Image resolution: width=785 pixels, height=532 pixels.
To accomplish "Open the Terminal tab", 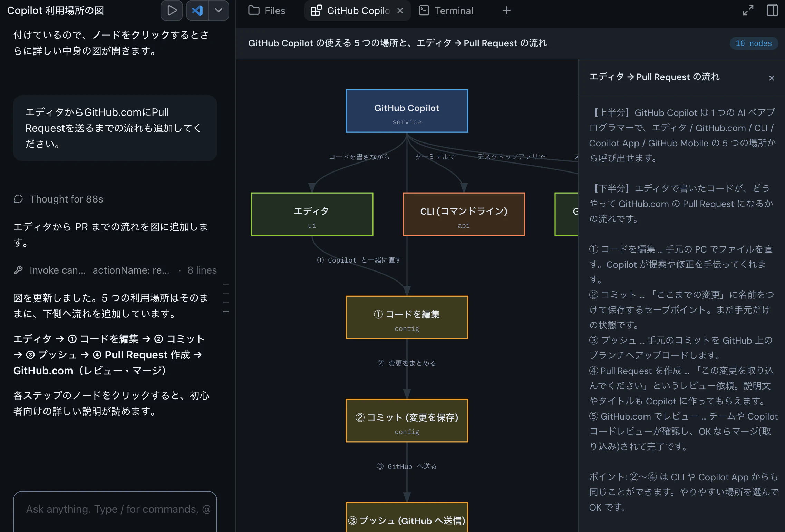I will click(x=446, y=11).
